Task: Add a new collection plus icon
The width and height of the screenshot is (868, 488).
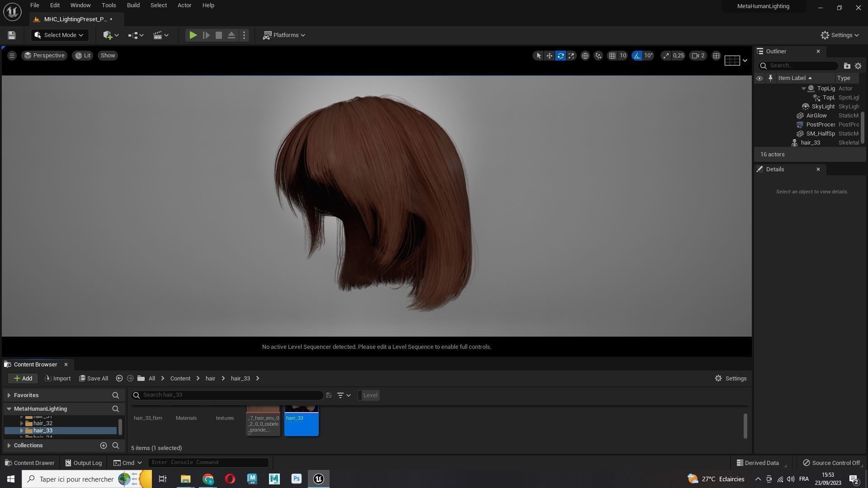Action: (x=104, y=446)
